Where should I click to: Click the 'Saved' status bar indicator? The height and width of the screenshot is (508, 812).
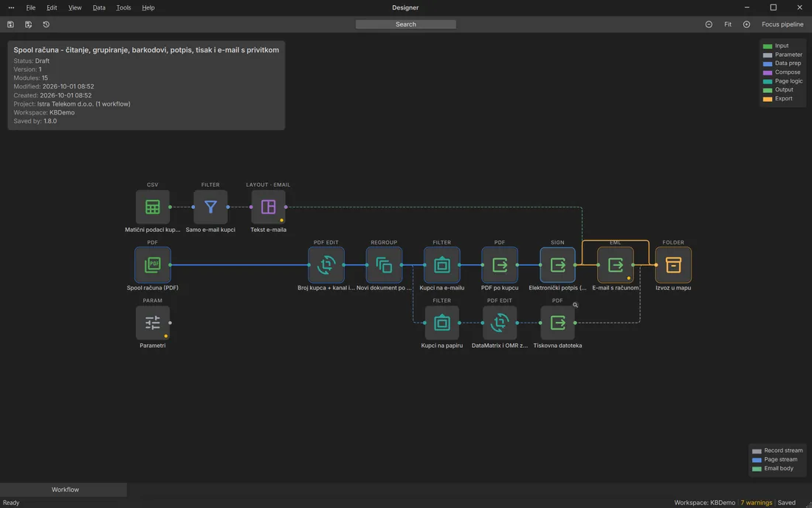786,502
